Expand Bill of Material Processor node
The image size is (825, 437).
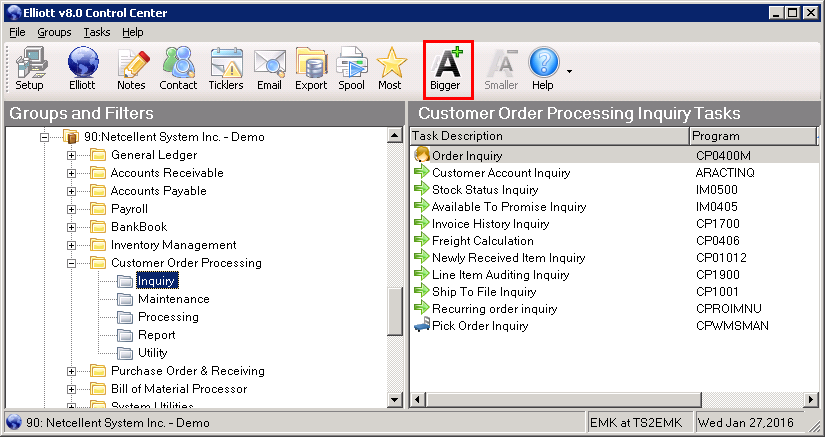(x=72, y=389)
